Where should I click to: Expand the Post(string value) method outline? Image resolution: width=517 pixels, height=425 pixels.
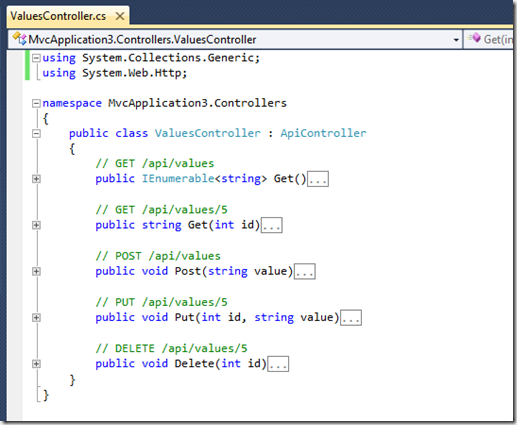pyautogui.click(x=36, y=271)
